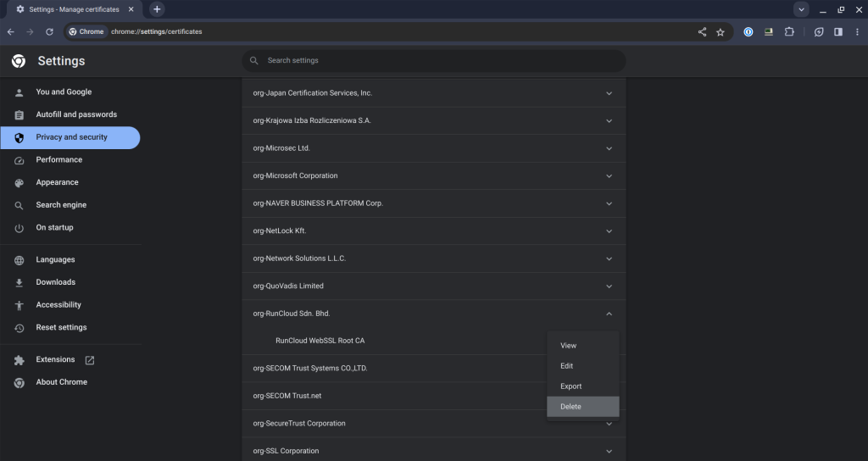Toggle the side panel icon
Image resolution: width=868 pixels, height=461 pixels.
click(838, 32)
